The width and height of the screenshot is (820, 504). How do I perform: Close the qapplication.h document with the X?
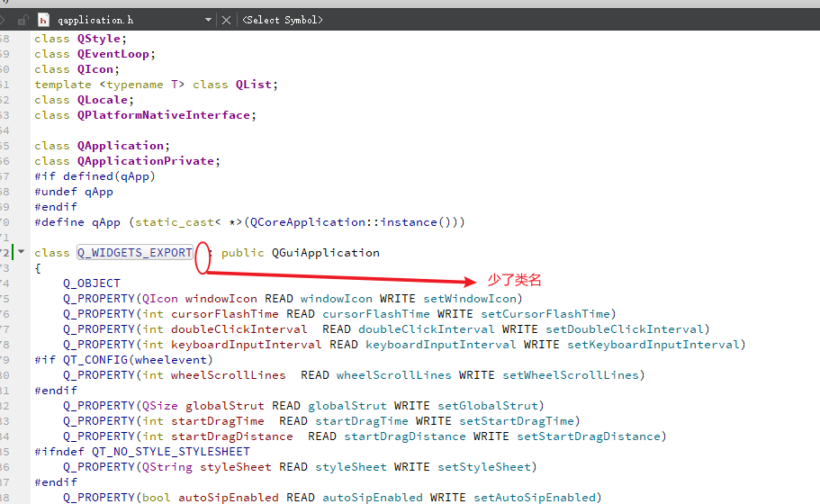tap(226, 20)
